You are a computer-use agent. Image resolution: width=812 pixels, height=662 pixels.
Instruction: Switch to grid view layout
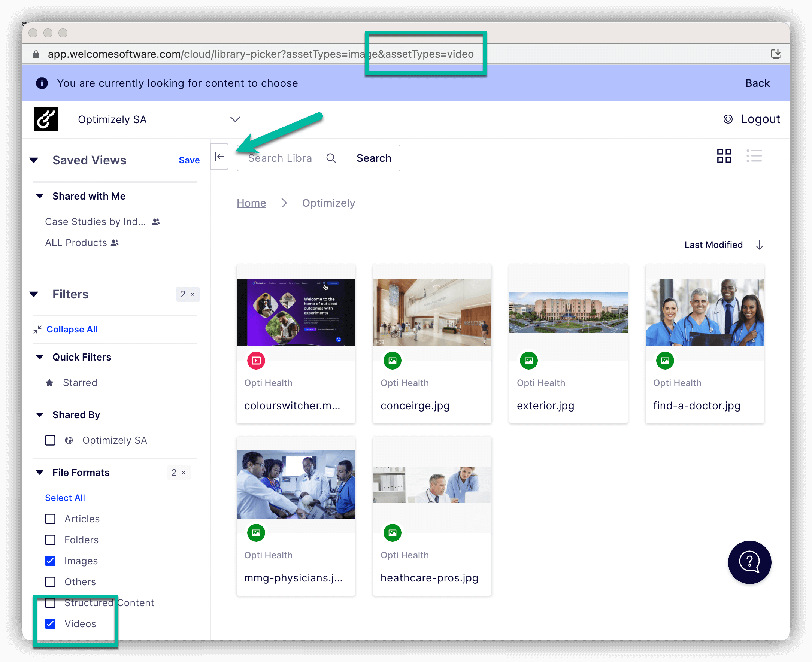coord(724,156)
